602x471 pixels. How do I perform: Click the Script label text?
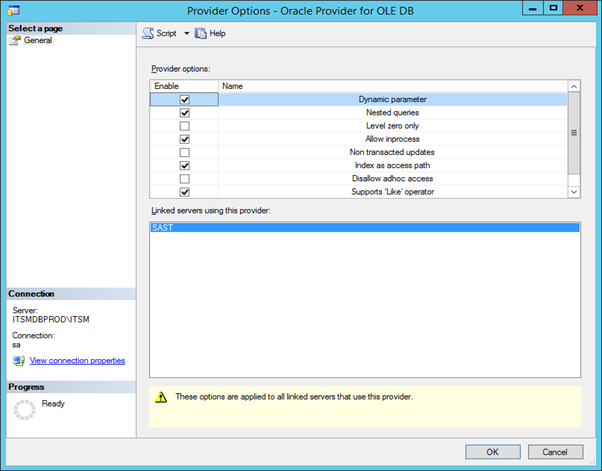166,33
